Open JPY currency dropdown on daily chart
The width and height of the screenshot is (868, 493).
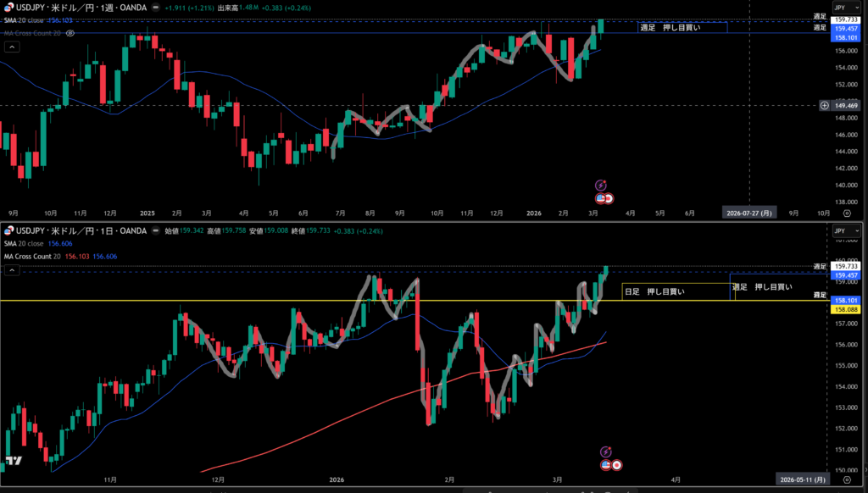[844, 230]
